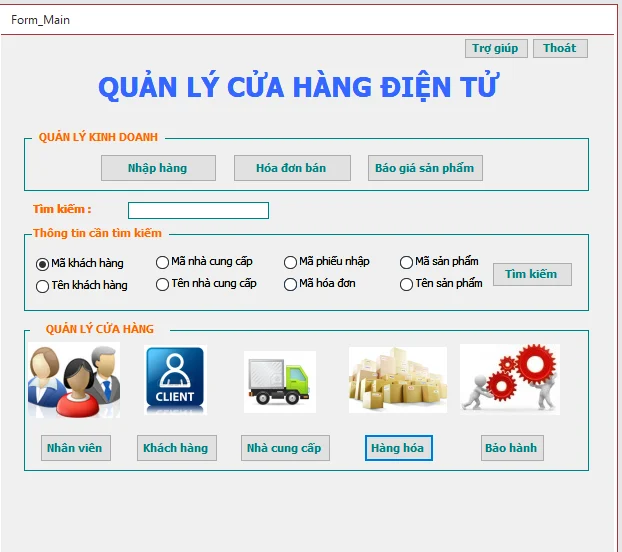Open the Hóa đơn bán screen

(x=292, y=168)
